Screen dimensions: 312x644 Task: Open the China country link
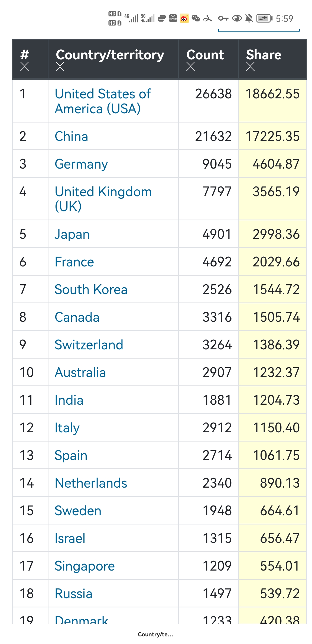click(71, 136)
